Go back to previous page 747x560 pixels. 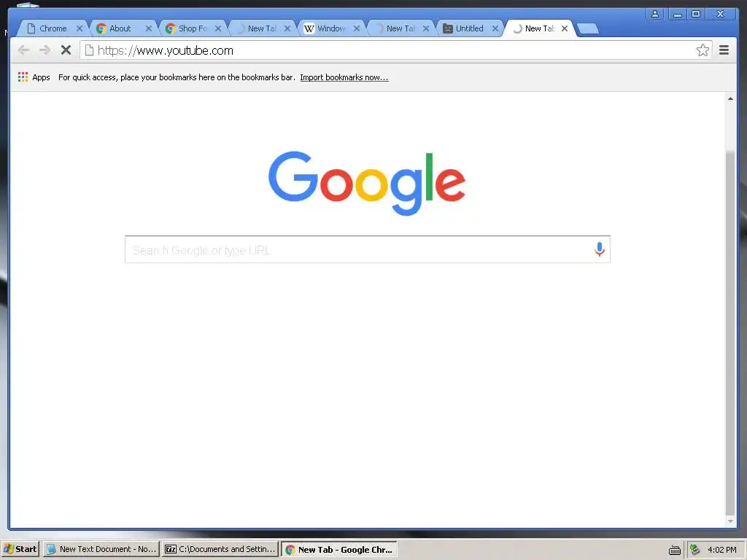coord(23,50)
